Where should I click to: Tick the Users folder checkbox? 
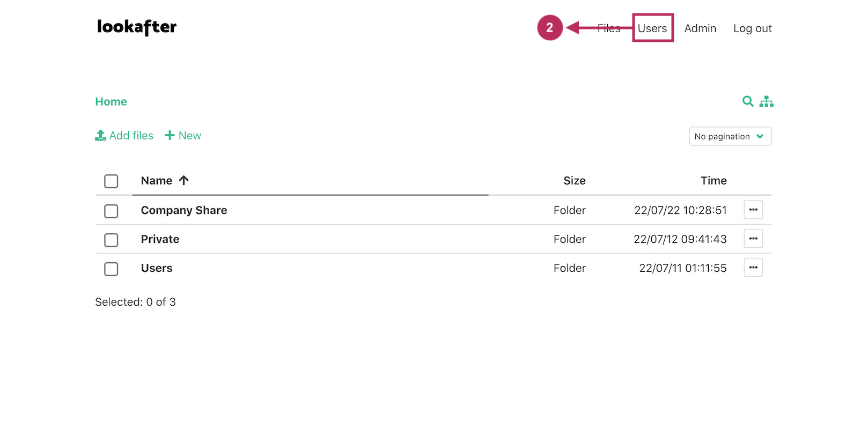tap(111, 269)
